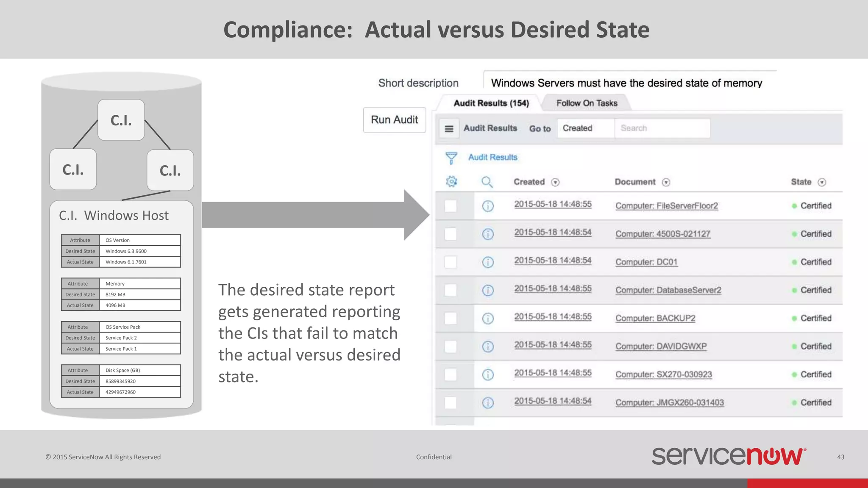Tick the DAVIDGWXP row checkbox

point(451,347)
